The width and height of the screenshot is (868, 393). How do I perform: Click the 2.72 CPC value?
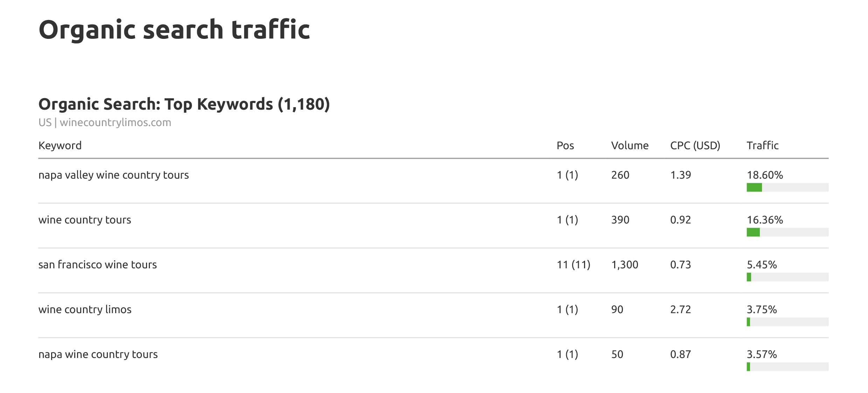coord(680,309)
